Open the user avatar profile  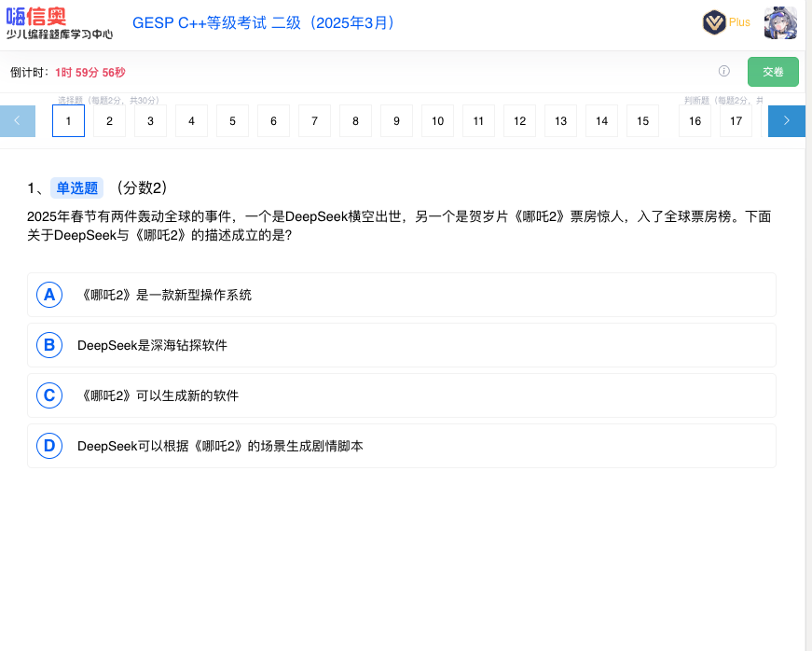pyautogui.click(x=780, y=22)
